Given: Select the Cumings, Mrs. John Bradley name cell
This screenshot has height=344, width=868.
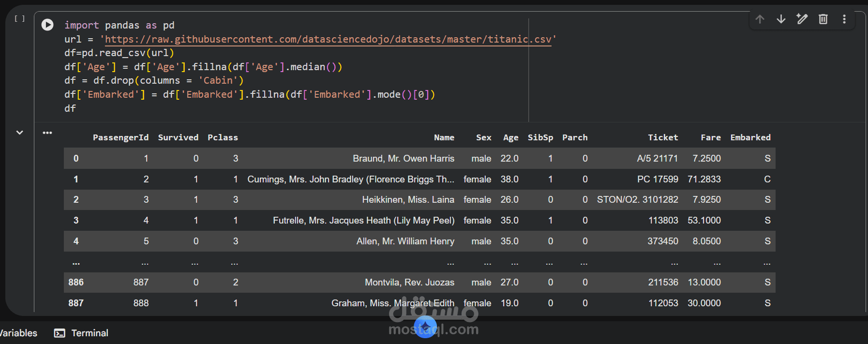Looking at the screenshot, I should (x=351, y=179).
